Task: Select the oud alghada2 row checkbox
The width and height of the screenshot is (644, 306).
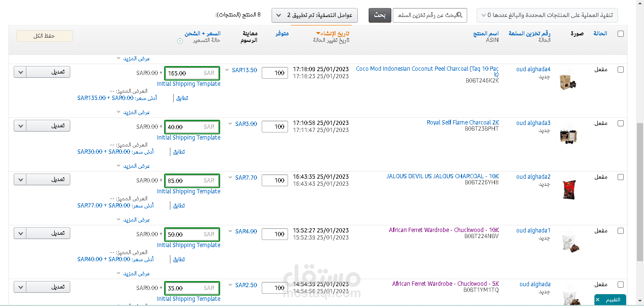Action: (620, 177)
